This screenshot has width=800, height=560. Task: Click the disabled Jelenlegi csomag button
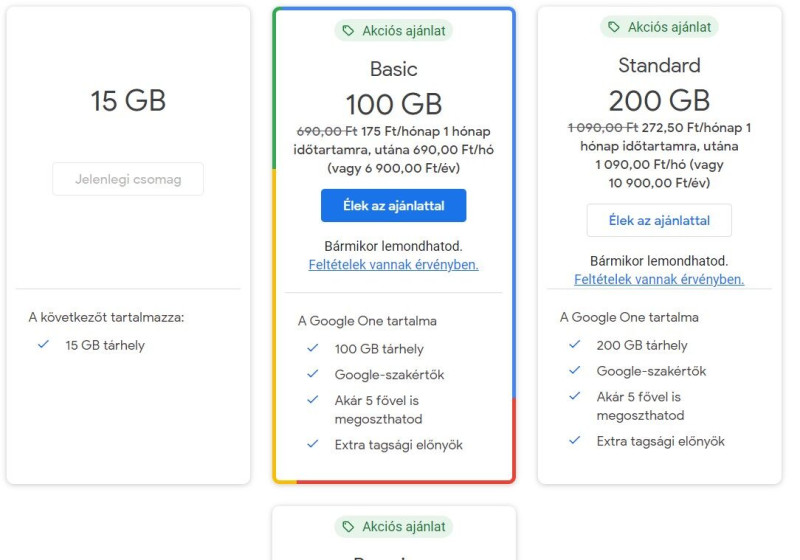[x=128, y=179]
